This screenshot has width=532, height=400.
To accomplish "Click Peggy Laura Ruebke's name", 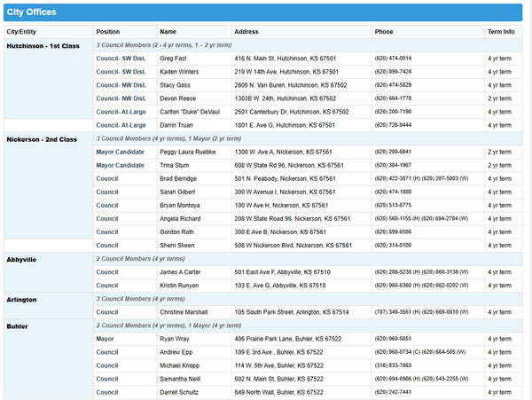I will pos(188,152).
